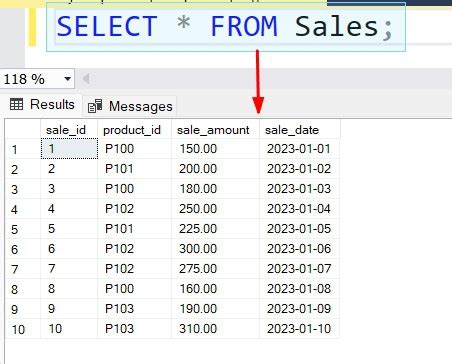The width and height of the screenshot is (452, 364).
Task: Select row header of the 275.00 row
Action: (x=23, y=269)
